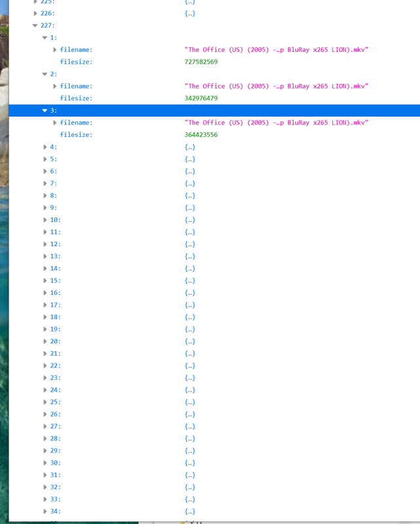Click the {…} value of entry 34
The image size is (420, 524).
190,512
